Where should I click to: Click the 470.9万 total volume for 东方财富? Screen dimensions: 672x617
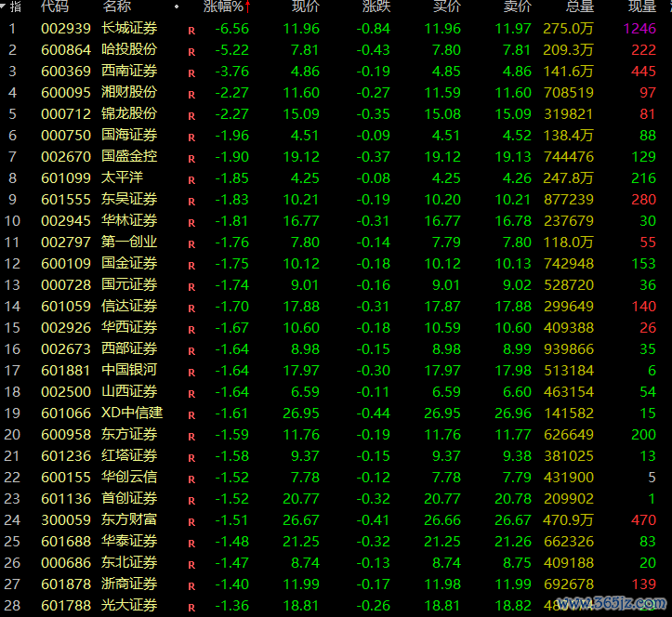pos(568,520)
